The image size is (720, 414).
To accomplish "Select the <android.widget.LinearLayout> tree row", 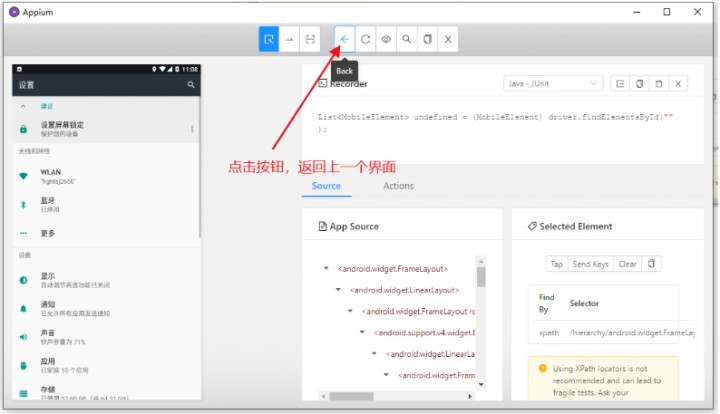I will pos(405,290).
